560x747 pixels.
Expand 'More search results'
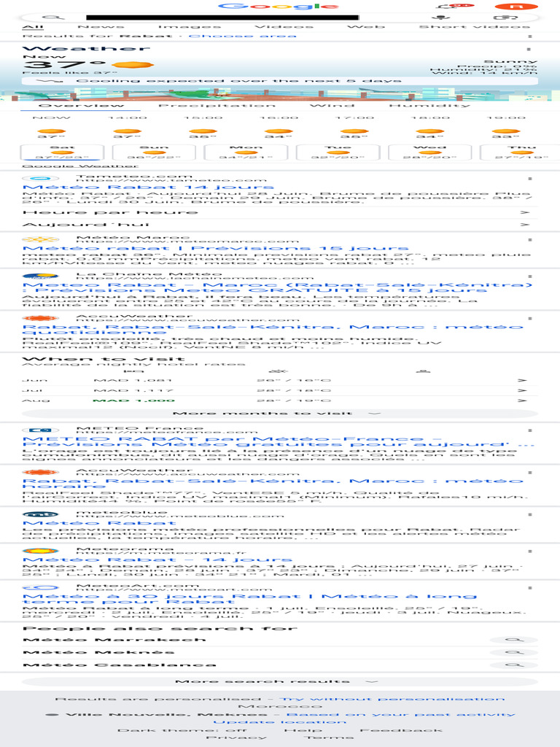pyautogui.click(x=280, y=682)
